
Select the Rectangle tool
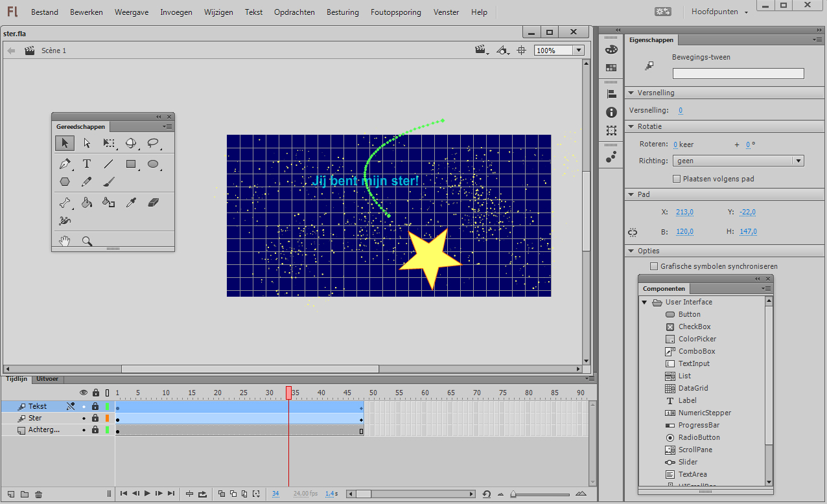coord(131,165)
